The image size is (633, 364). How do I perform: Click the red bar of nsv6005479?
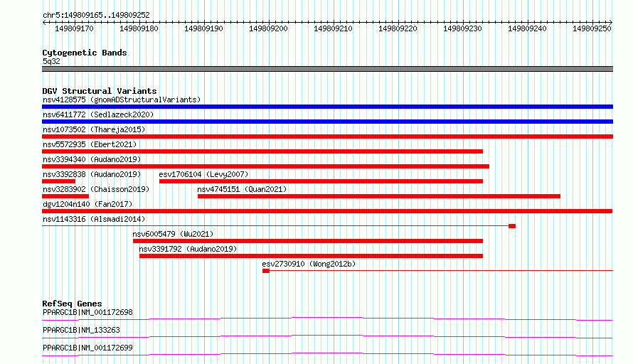click(308, 241)
